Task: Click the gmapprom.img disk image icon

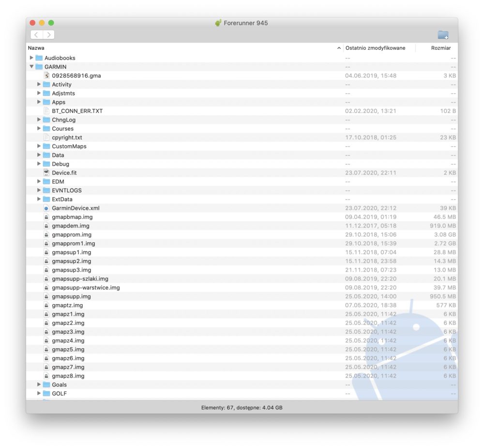Action: pos(46,234)
